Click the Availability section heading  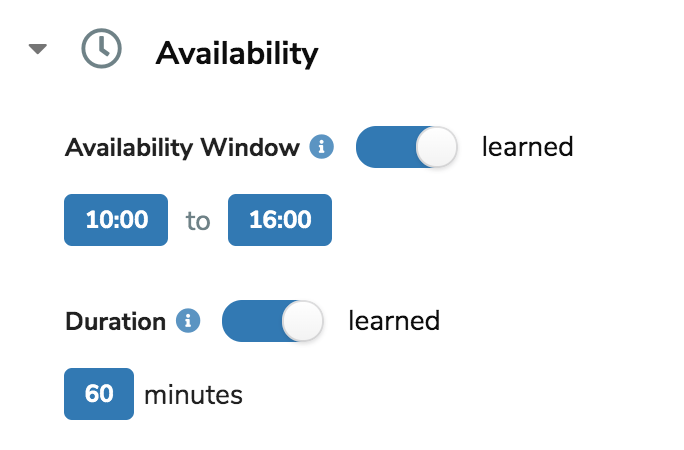click(237, 54)
